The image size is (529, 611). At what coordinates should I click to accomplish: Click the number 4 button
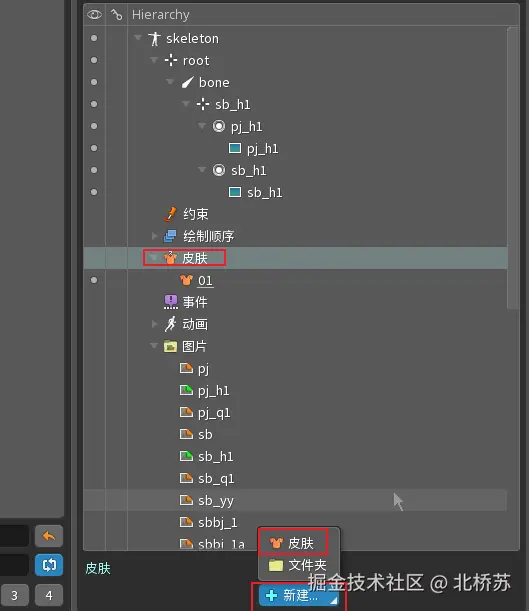point(49,595)
